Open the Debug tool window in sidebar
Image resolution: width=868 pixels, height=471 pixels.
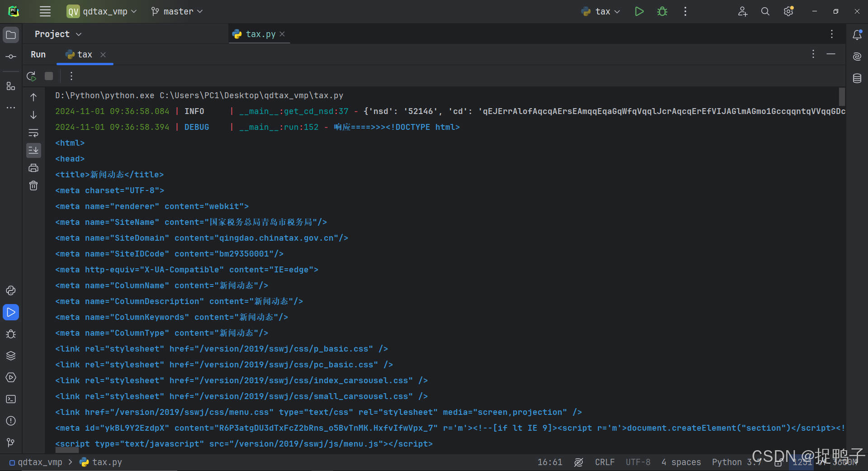(11, 334)
